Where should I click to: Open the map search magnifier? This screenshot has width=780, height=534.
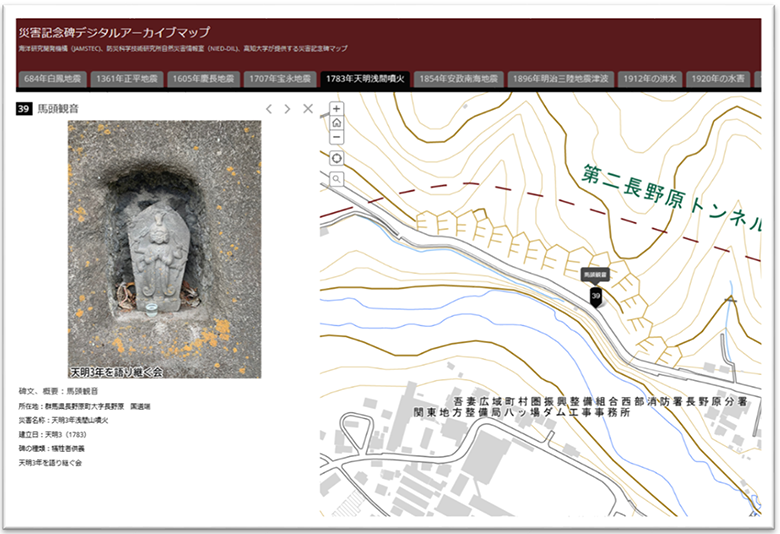pyautogui.click(x=336, y=180)
